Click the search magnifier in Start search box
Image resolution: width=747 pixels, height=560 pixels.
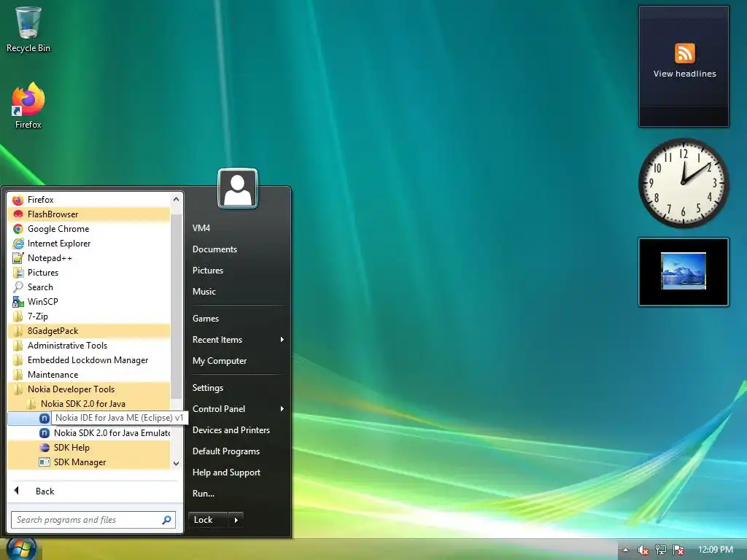click(x=167, y=520)
